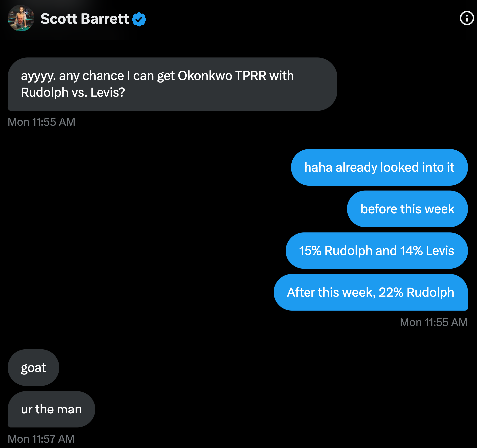Click the first Mon 11:55 AM timestamp on left
Viewport: 477px width, 448px height.
[x=41, y=122]
